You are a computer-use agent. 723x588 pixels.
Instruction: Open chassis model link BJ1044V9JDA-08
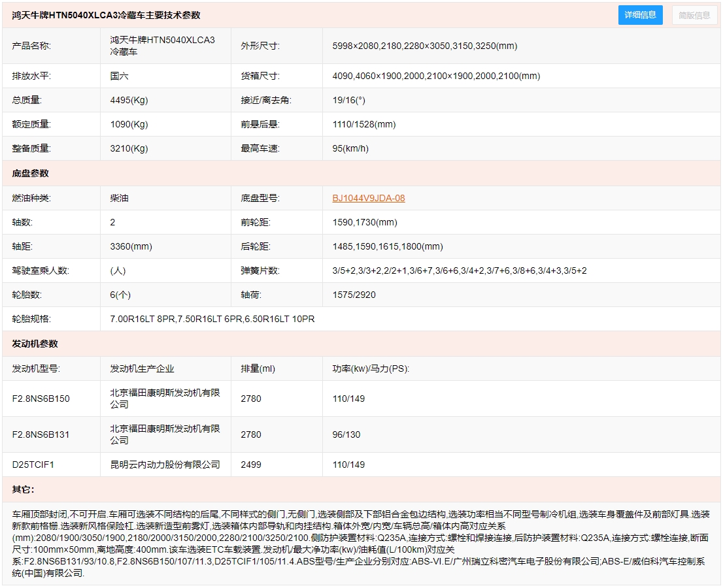(369, 198)
